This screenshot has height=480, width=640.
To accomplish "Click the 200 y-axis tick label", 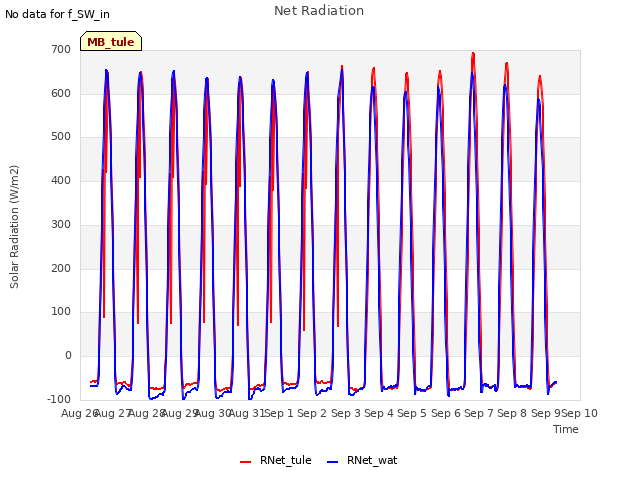I will [x=61, y=269].
